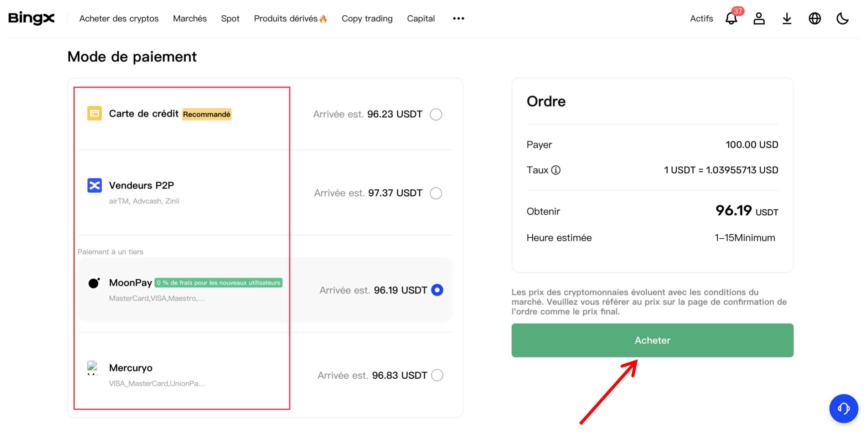Click airTM, Advcash, Zinli subtitle
The height and width of the screenshot is (441, 868).
click(144, 201)
